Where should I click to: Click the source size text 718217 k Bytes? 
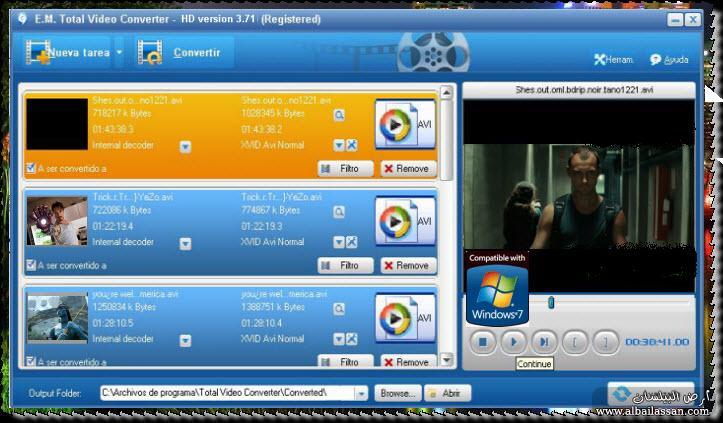click(x=122, y=113)
